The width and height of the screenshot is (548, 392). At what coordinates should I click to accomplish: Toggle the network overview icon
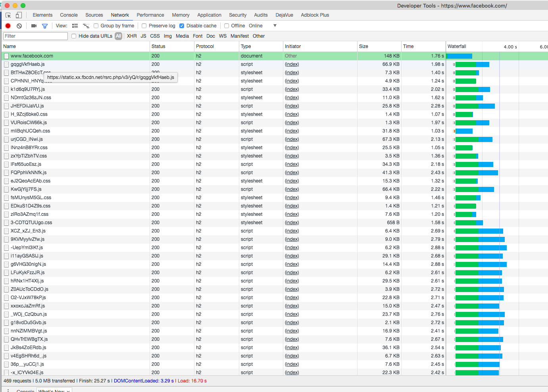pyautogui.click(x=86, y=26)
